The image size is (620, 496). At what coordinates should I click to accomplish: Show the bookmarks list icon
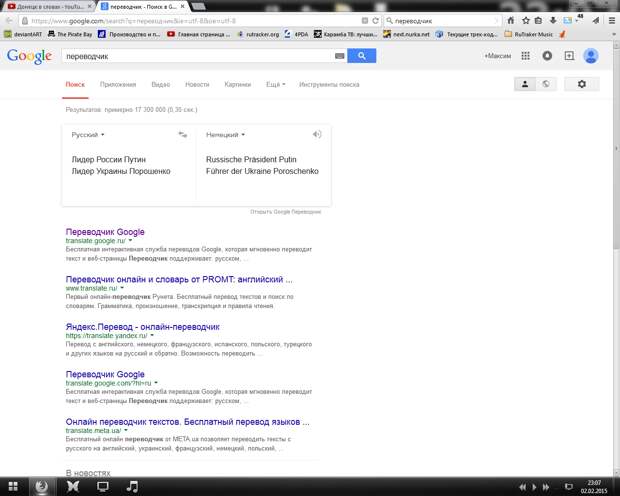[538, 21]
